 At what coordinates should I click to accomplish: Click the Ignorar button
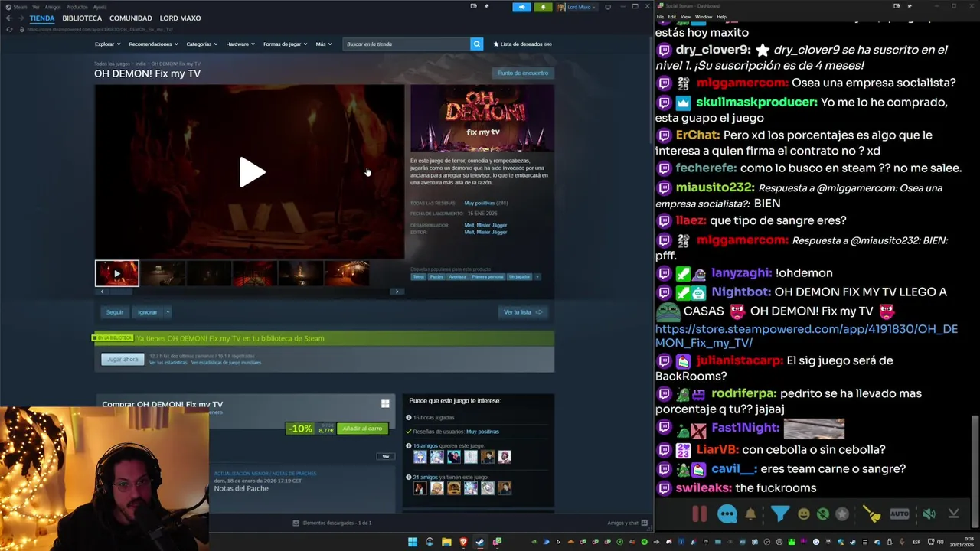[148, 312]
